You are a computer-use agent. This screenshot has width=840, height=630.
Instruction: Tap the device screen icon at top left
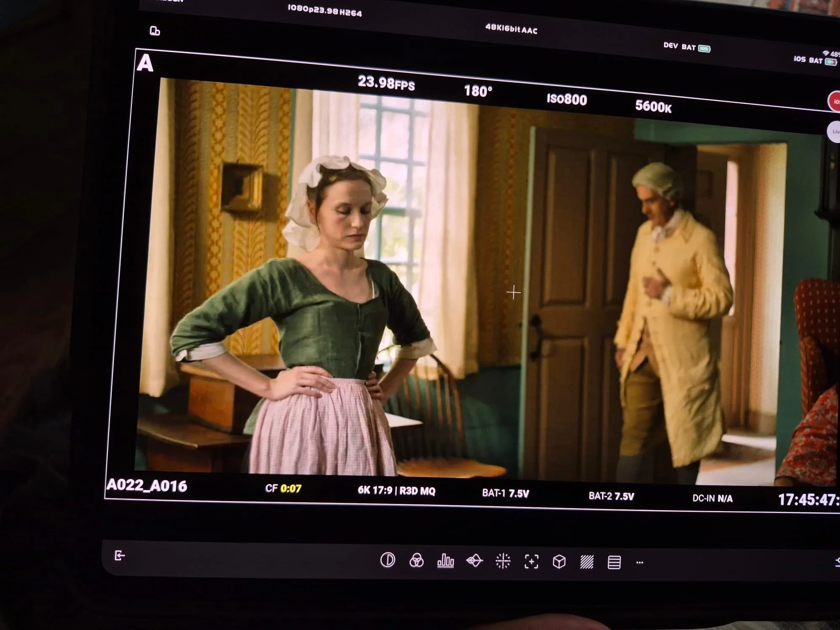tap(155, 31)
